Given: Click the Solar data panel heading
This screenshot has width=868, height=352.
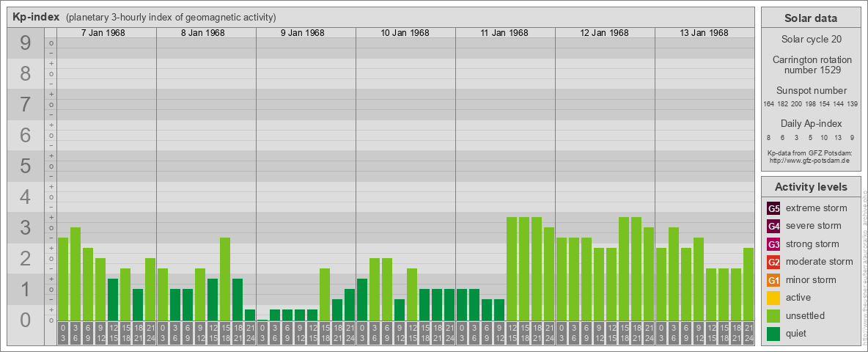Looking at the screenshot, I should coord(811,18).
